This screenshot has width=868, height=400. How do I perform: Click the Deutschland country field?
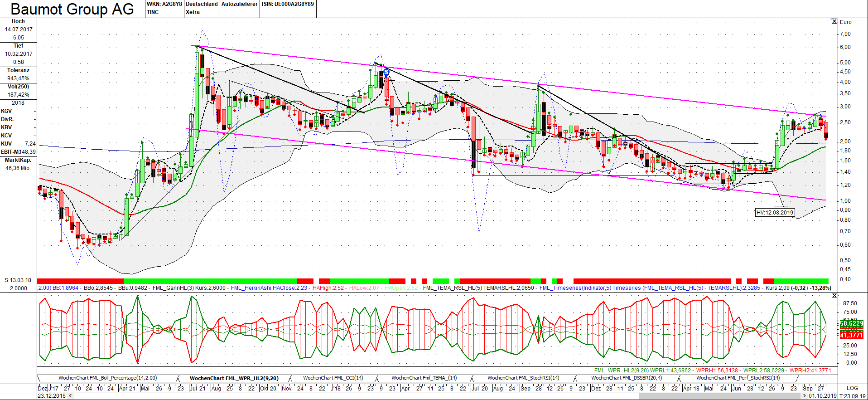(202, 4)
